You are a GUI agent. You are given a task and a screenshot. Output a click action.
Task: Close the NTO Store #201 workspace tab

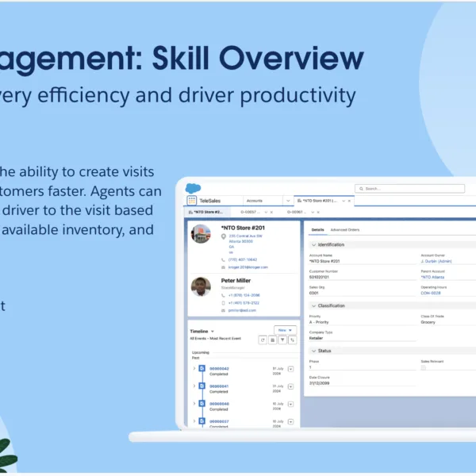click(x=349, y=201)
